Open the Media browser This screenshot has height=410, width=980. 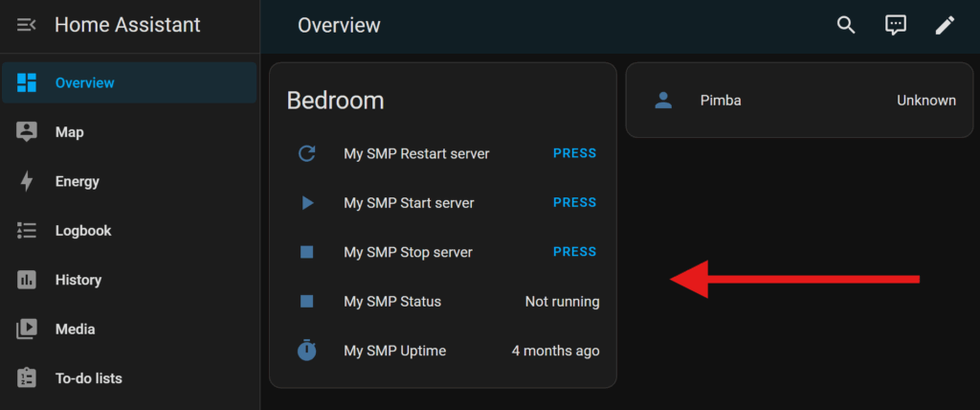75,330
